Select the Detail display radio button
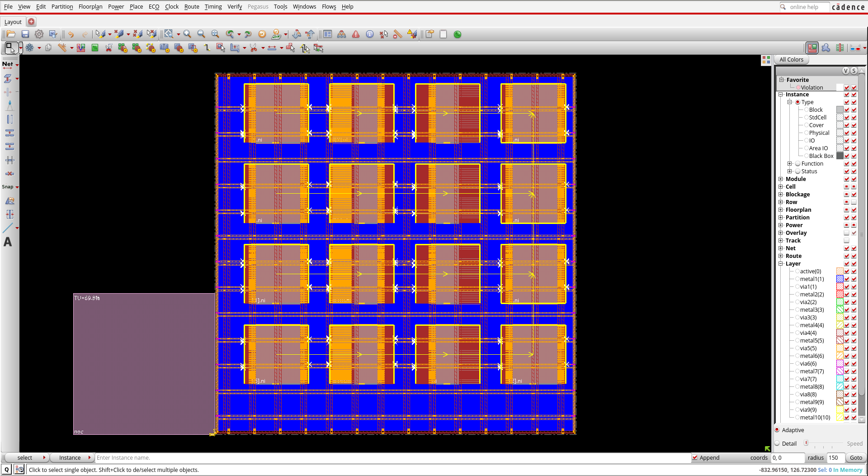The width and height of the screenshot is (868, 476). tap(777, 443)
